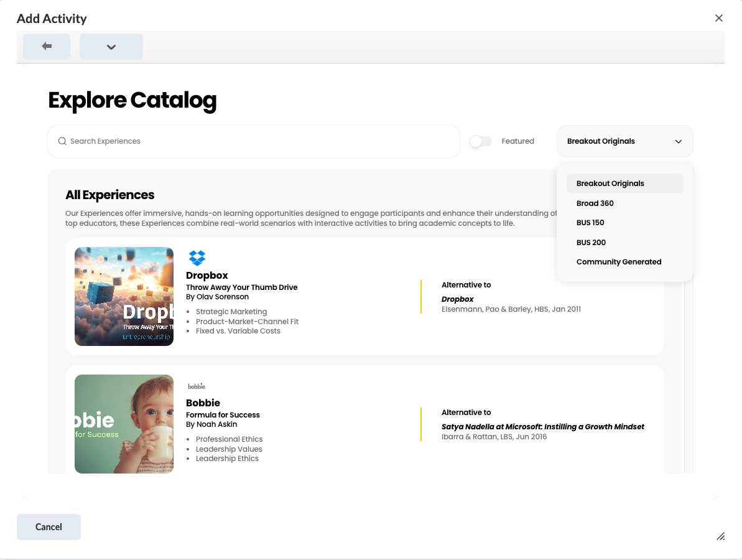Open the Dropbox experience thumbnail
The image size is (742, 560).
tap(124, 296)
